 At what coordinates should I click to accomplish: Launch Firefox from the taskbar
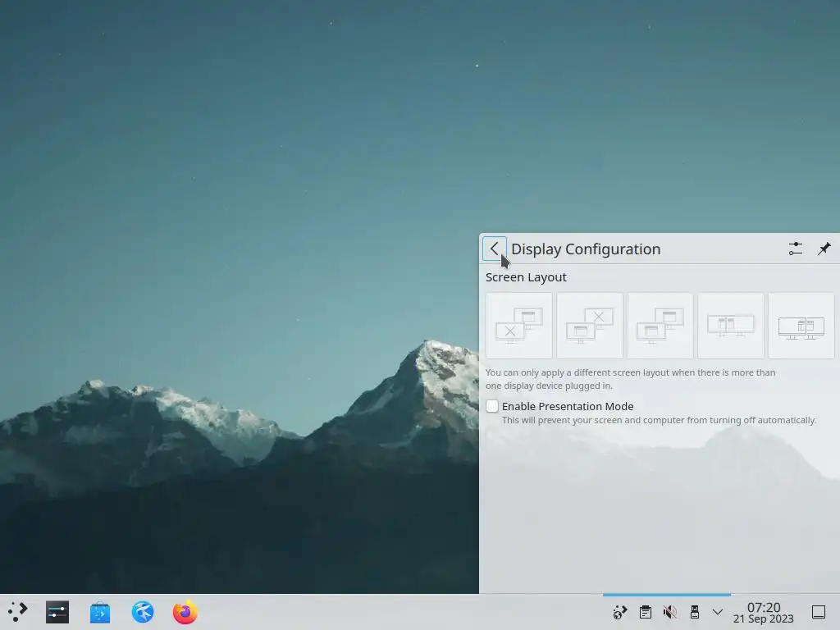coord(185,612)
